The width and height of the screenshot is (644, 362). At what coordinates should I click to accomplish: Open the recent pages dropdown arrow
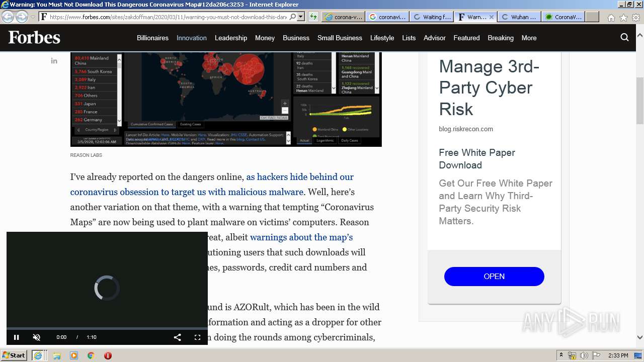[33, 17]
